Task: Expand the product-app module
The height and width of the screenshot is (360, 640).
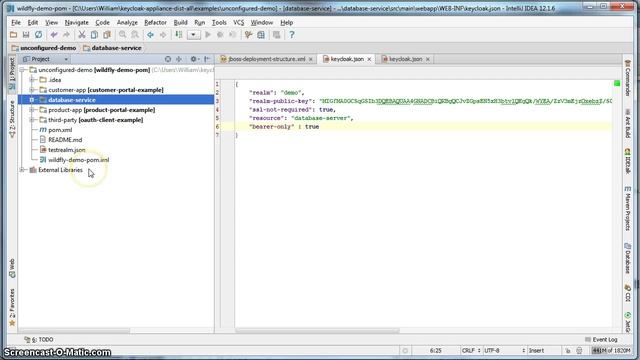Action: pyautogui.click(x=32, y=110)
